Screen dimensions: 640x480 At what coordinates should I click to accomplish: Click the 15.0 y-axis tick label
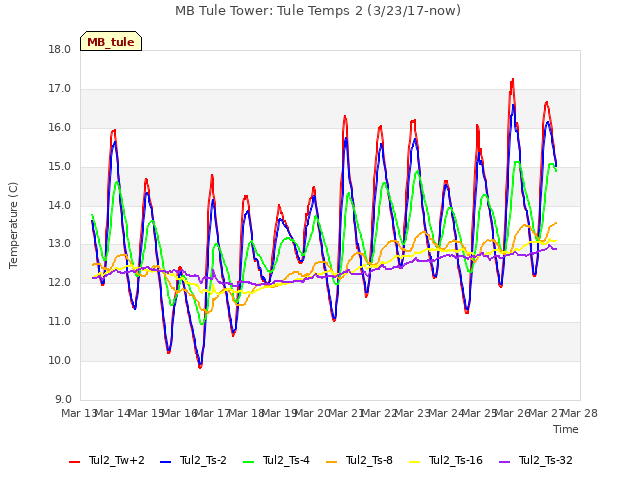(60, 167)
